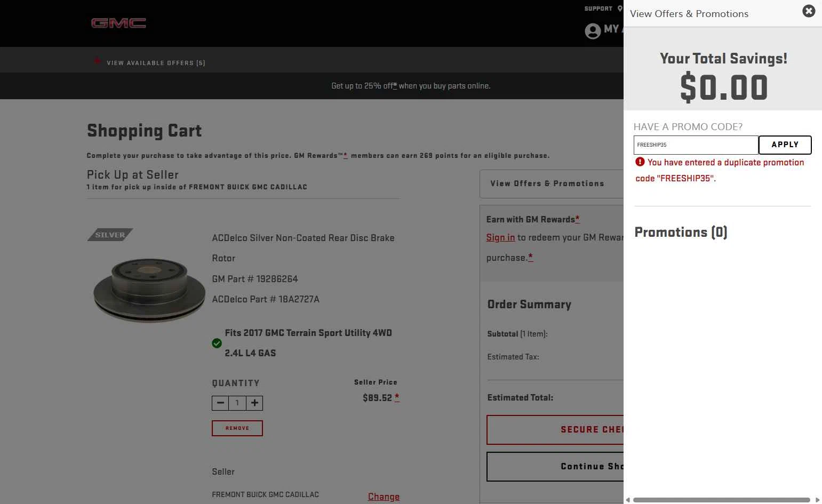Click the Pick Up at Seller heading
Screen dimensions: 822x504
coord(133,174)
